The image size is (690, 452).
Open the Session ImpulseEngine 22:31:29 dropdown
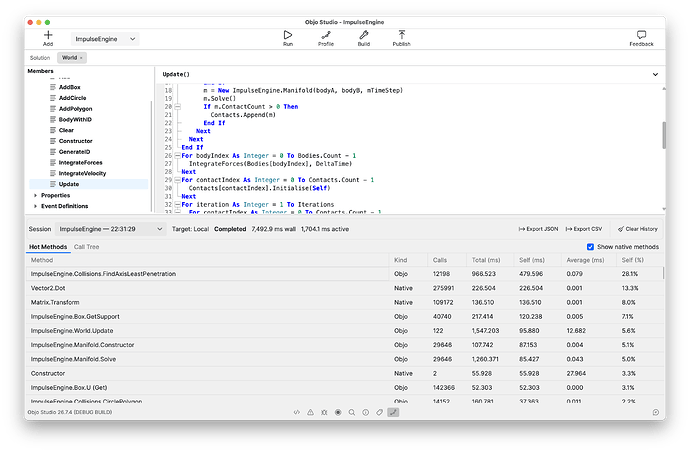pyautogui.click(x=111, y=229)
